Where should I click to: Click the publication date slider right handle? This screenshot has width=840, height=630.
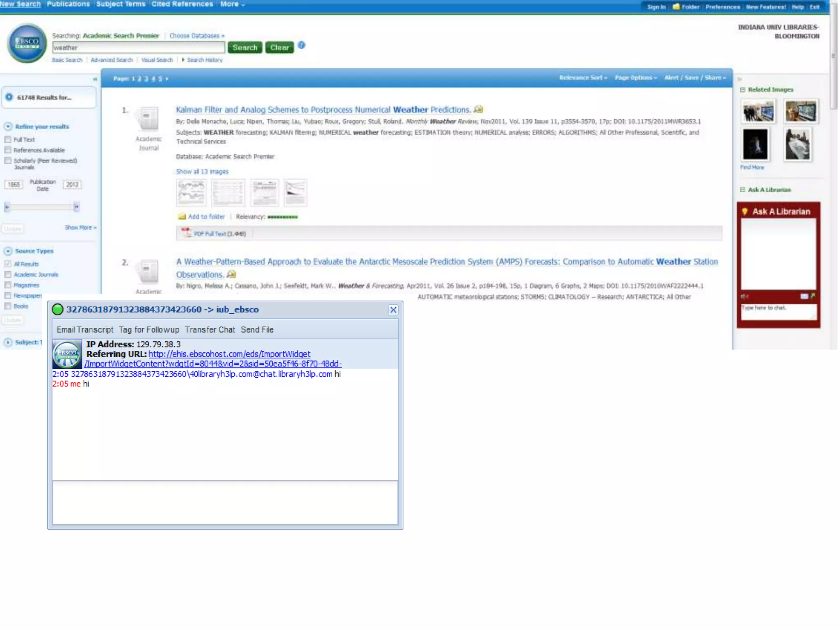(x=76, y=207)
